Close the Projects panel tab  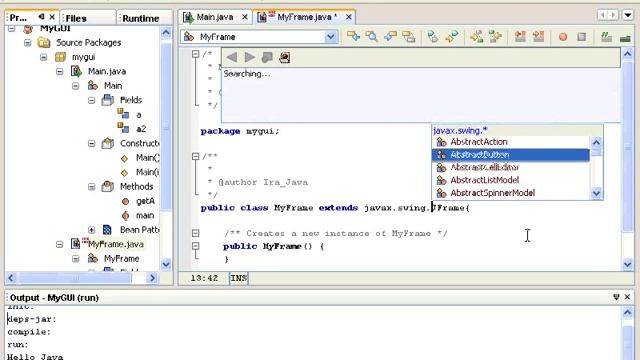pos(52,17)
